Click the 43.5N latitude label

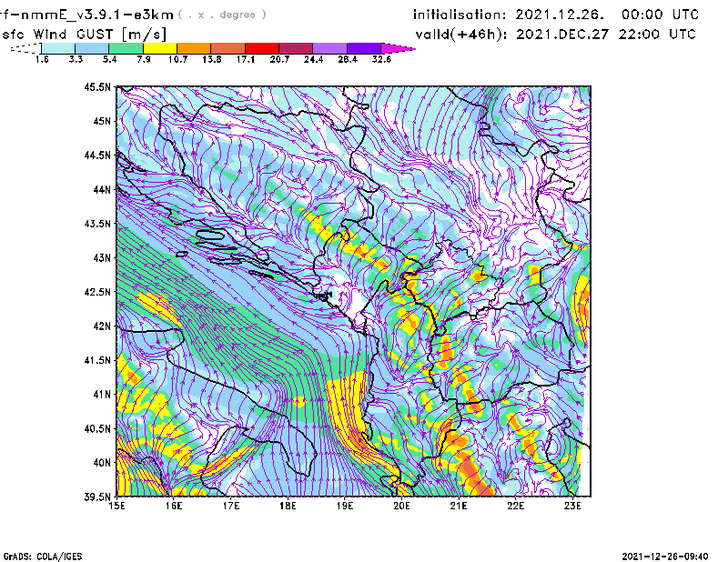(x=97, y=224)
